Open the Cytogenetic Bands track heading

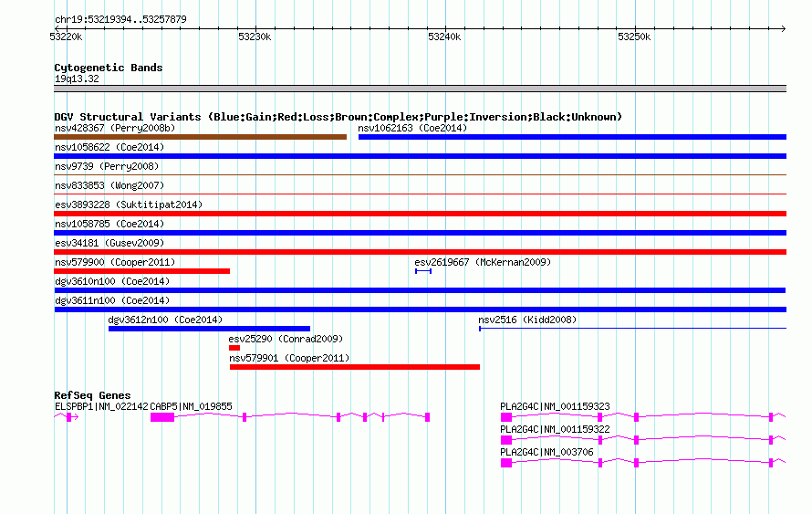pos(109,68)
